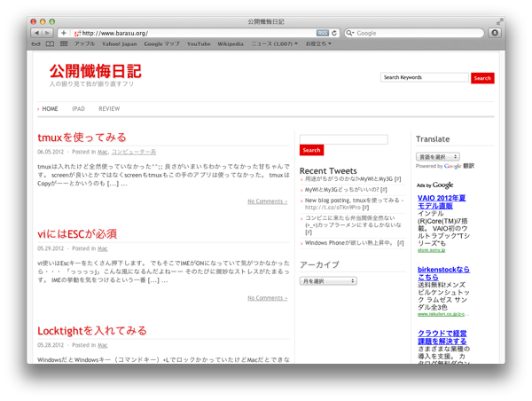Click the site favicon in the address bar

click(x=77, y=34)
